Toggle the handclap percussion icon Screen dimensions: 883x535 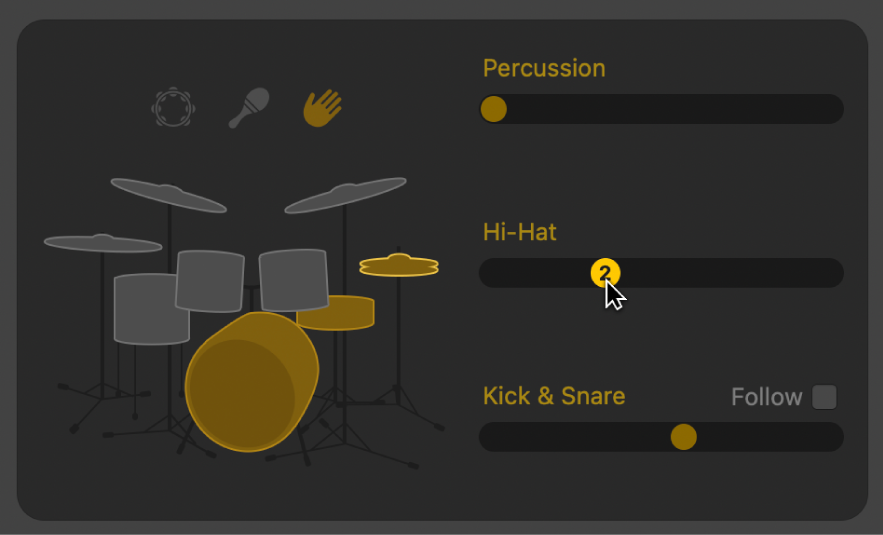point(323,108)
